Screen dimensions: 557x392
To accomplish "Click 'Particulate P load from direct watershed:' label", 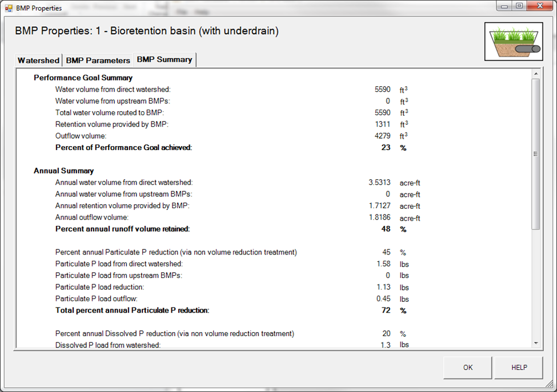I will coord(119,264).
